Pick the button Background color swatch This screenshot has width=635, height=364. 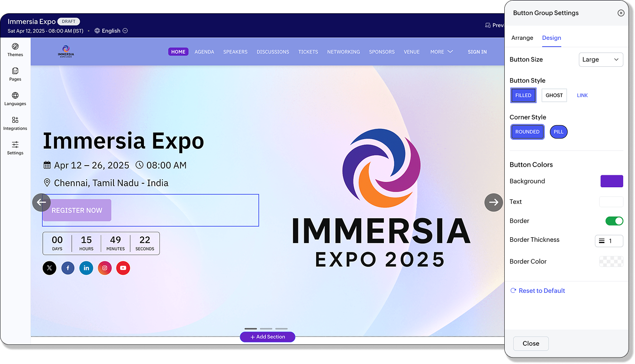click(611, 181)
